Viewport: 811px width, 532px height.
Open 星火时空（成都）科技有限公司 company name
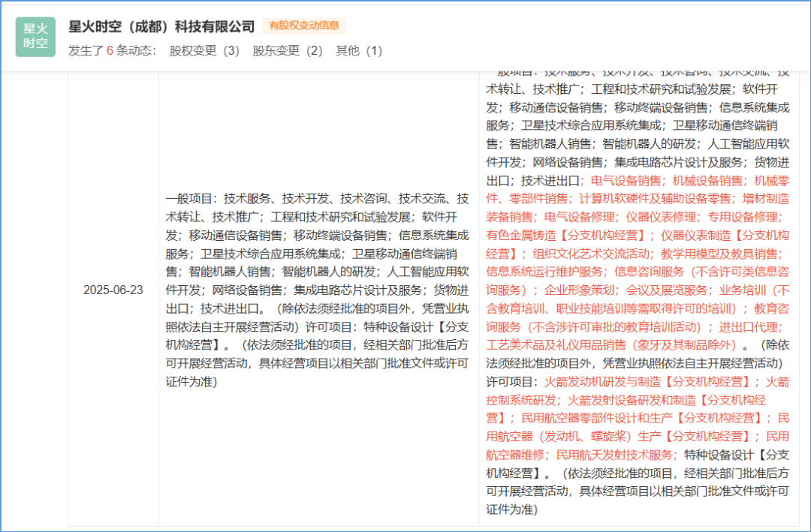pos(161,26)
